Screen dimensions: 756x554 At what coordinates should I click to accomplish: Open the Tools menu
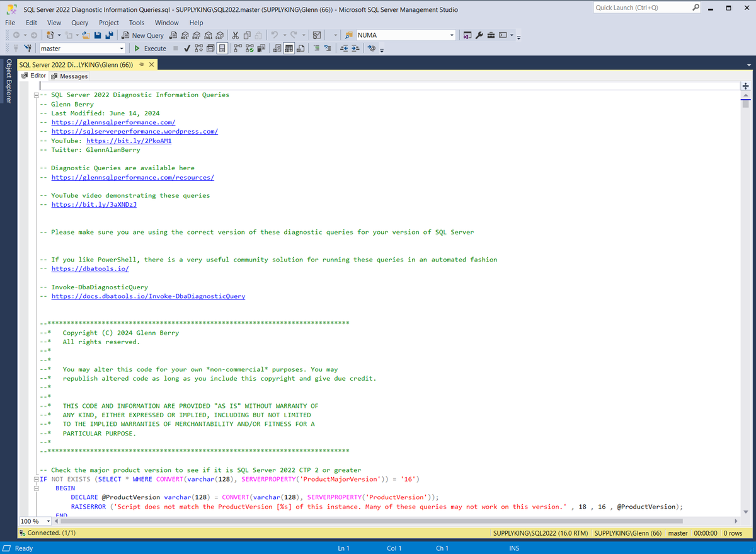[137, 22]
